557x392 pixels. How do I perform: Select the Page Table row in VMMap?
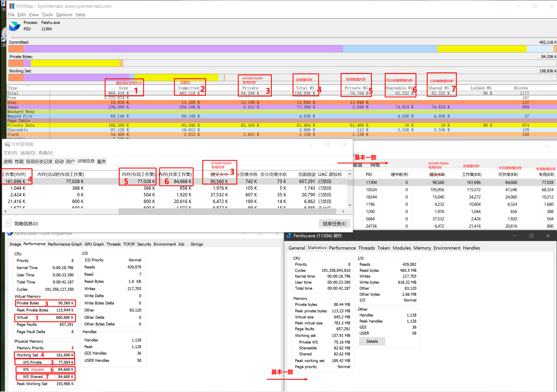(282, 121)
